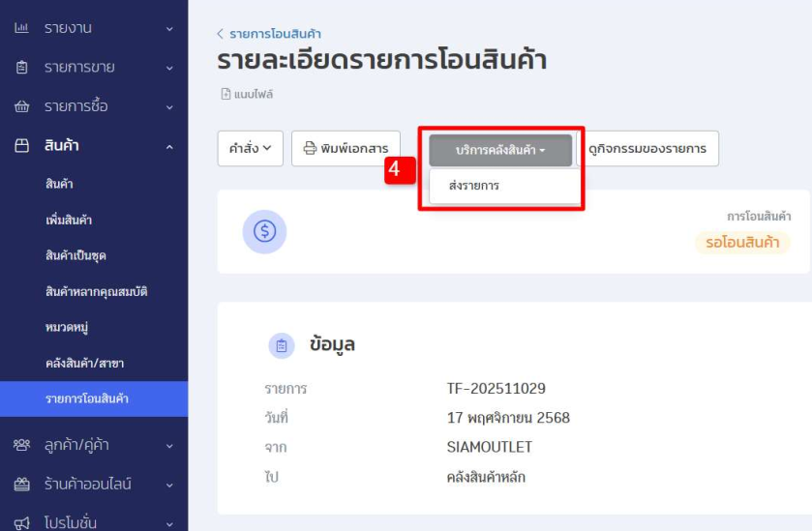Click the dollar sign circle icon

264,231
